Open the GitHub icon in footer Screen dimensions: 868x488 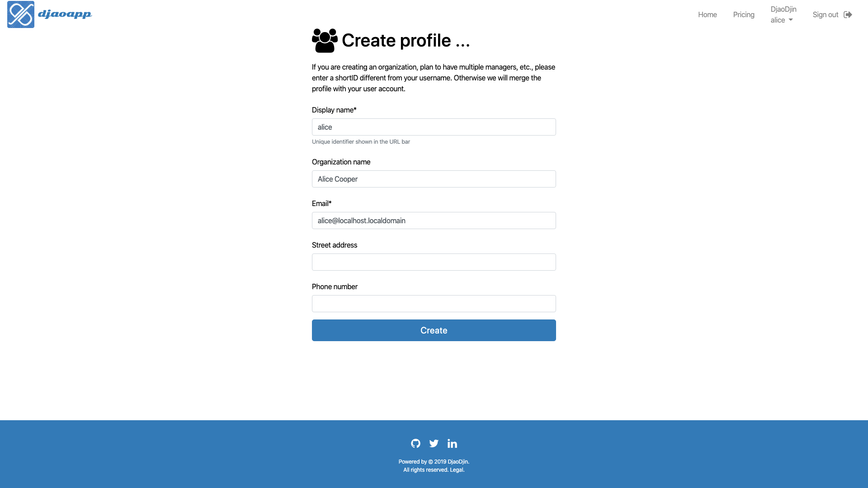(x=415, y=443)
